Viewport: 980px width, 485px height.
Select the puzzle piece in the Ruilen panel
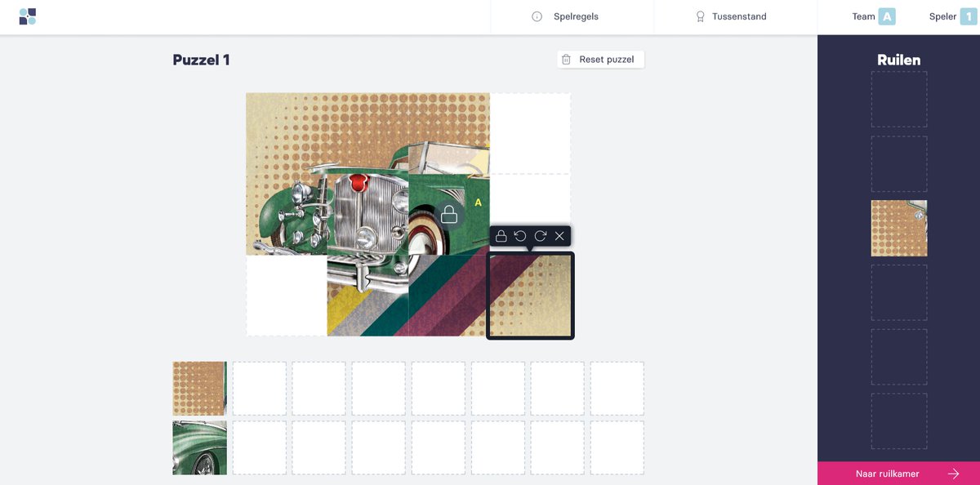(899, 229)
